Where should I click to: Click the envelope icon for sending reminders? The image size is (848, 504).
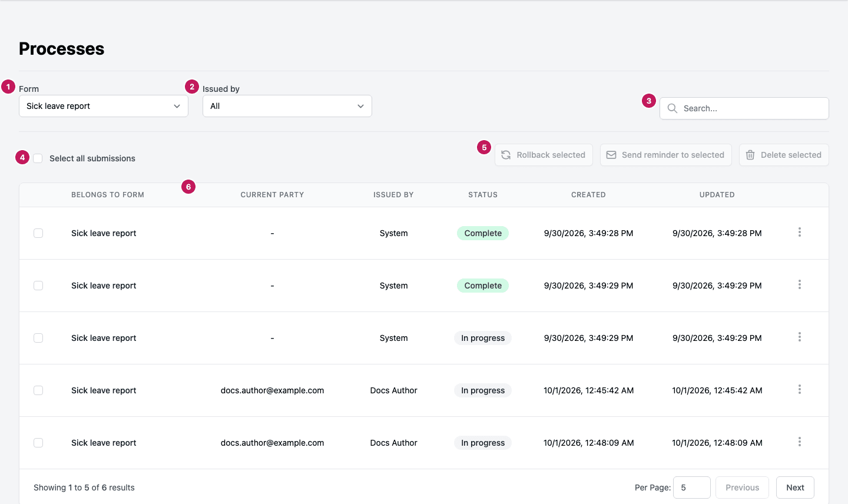[x=611, y=155]
